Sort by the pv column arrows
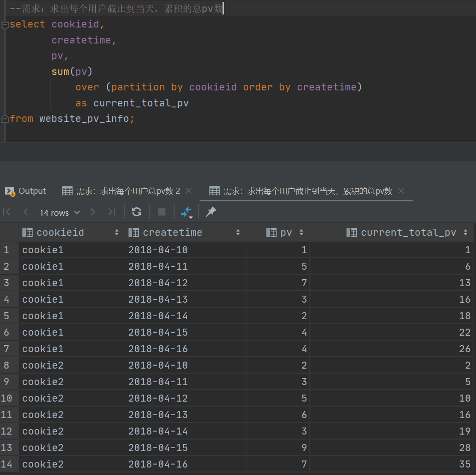This screenshot has width=476, height=475. point(301,232)
